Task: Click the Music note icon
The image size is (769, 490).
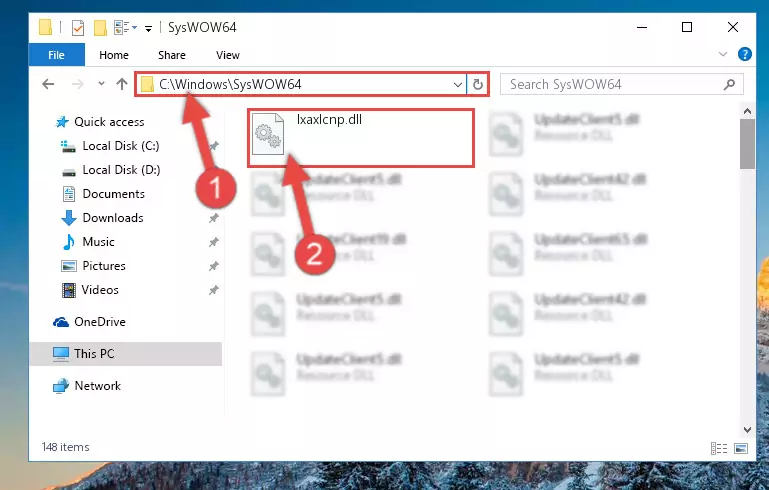Action: (69, 242)
